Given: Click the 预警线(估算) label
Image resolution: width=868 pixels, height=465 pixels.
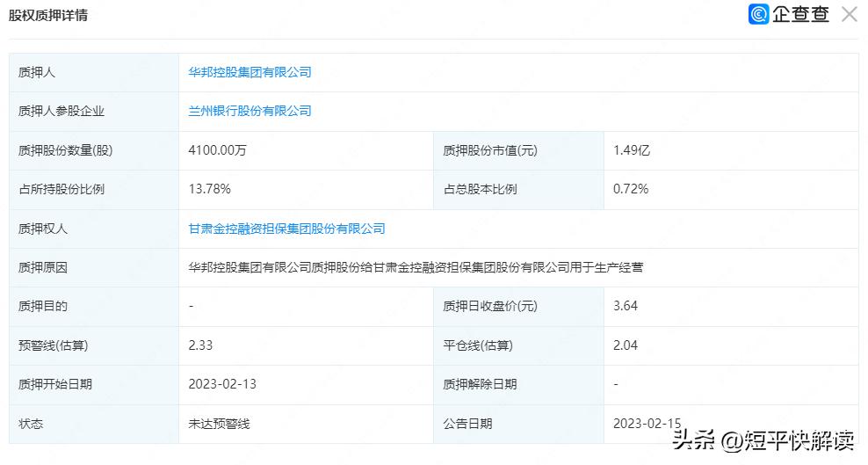Looking at the screenshot, I should point(53,345).
